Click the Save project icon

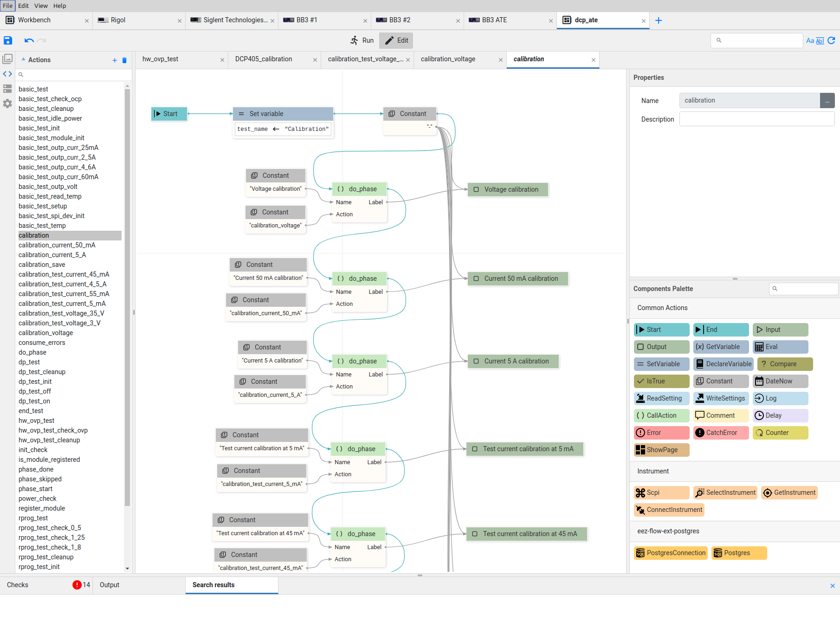(x=8, y=40)
